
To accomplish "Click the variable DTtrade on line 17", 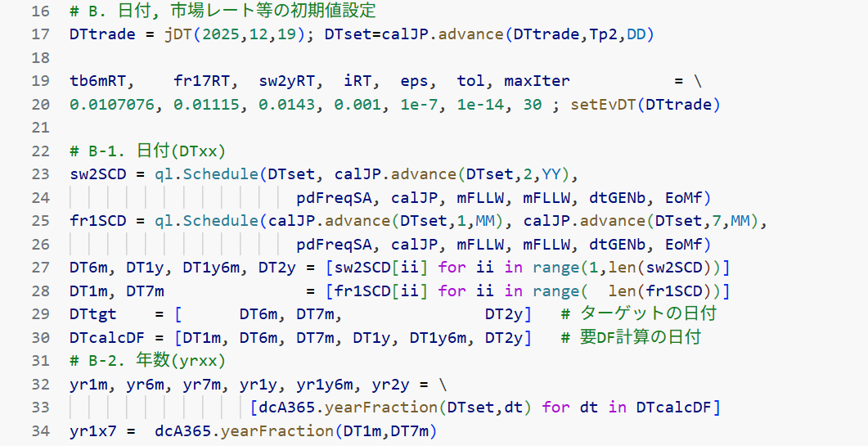I will (102, 34).
